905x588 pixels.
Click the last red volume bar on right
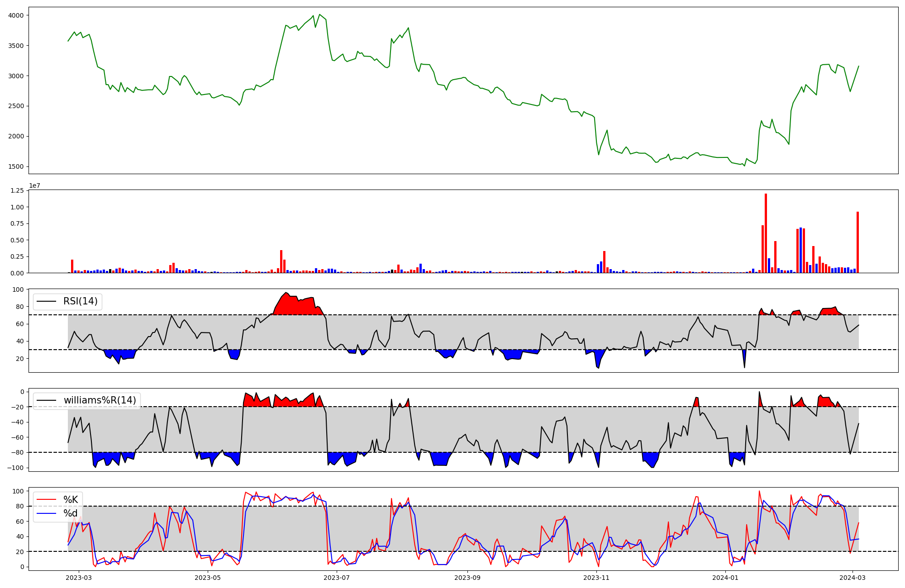857,242
